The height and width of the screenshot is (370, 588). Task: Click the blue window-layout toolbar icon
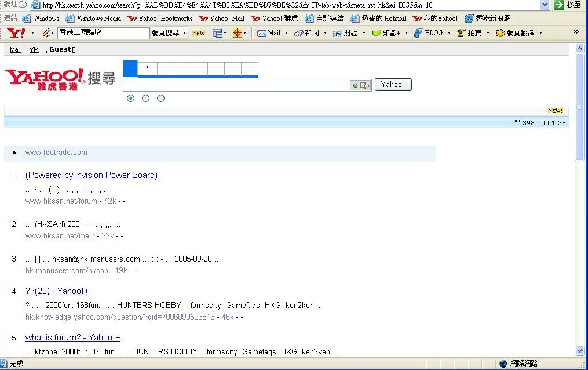(217, 33)
